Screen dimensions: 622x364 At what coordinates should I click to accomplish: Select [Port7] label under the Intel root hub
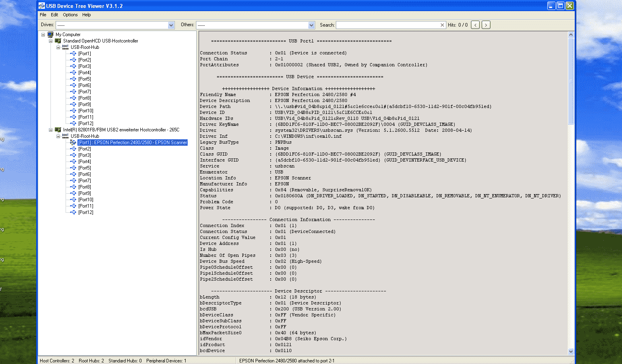pyautogui.click(x=85, y=181)
